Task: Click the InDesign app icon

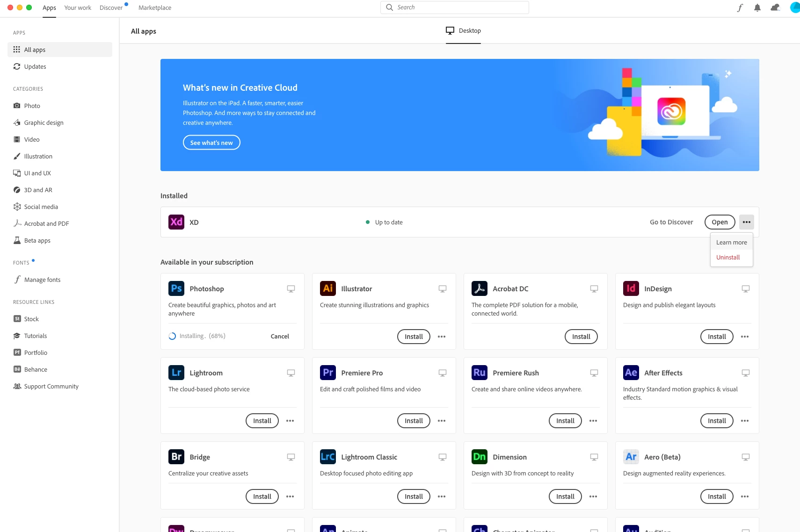Action: (631, 288)
